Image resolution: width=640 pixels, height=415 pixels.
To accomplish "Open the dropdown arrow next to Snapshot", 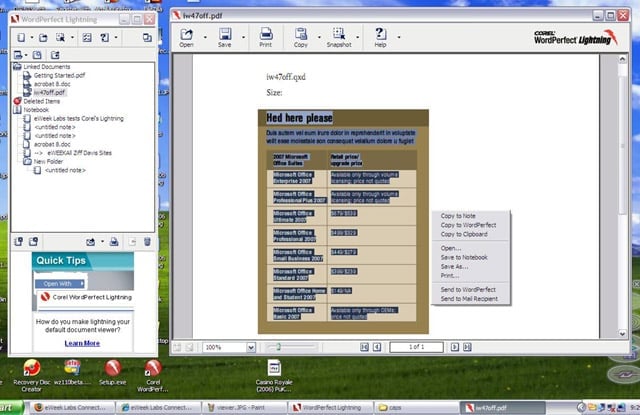I will coord(358,37).
